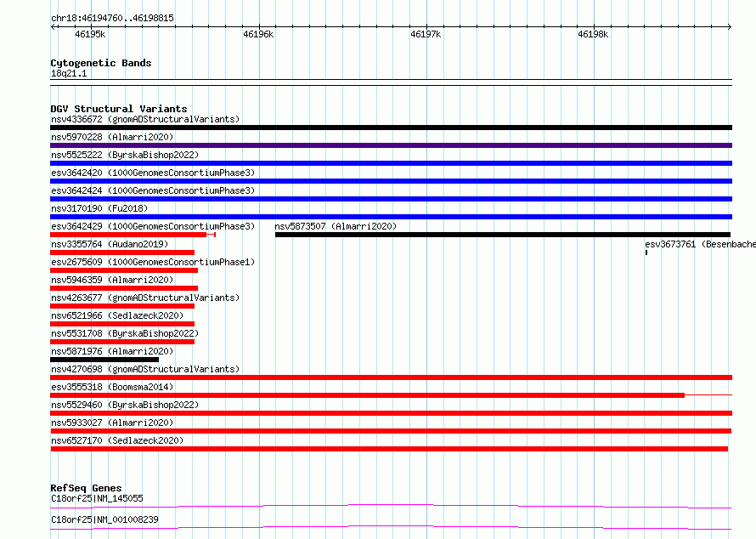This screenshot has width=756, height=539.
Task: Open variant label esv3642424 (1000GenomesConsortiumPhase3)
Action: click(x=153, y=190)
